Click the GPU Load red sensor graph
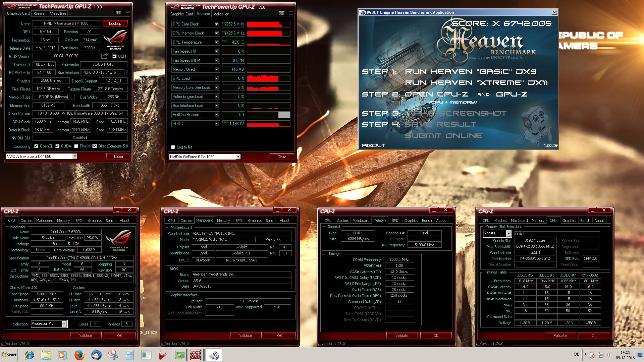Screen dimensions: 644x362 point(269,78)
